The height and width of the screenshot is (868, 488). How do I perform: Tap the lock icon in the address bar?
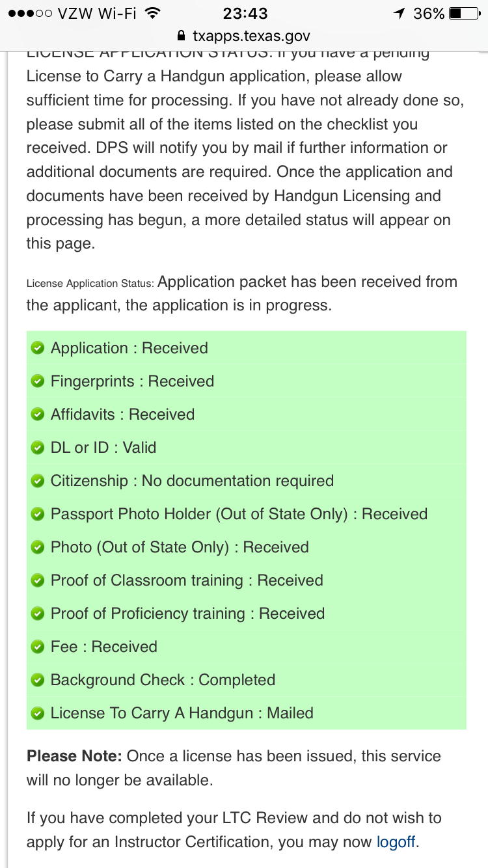pos(182,36)
